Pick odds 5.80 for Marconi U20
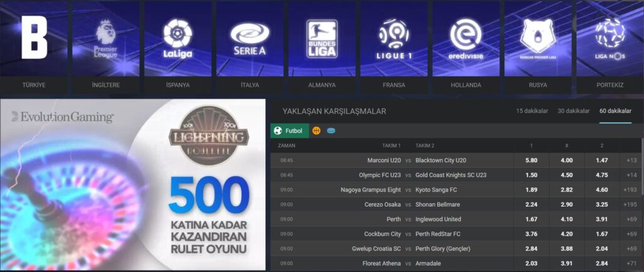The image size is (644, 272). (531, 160)
